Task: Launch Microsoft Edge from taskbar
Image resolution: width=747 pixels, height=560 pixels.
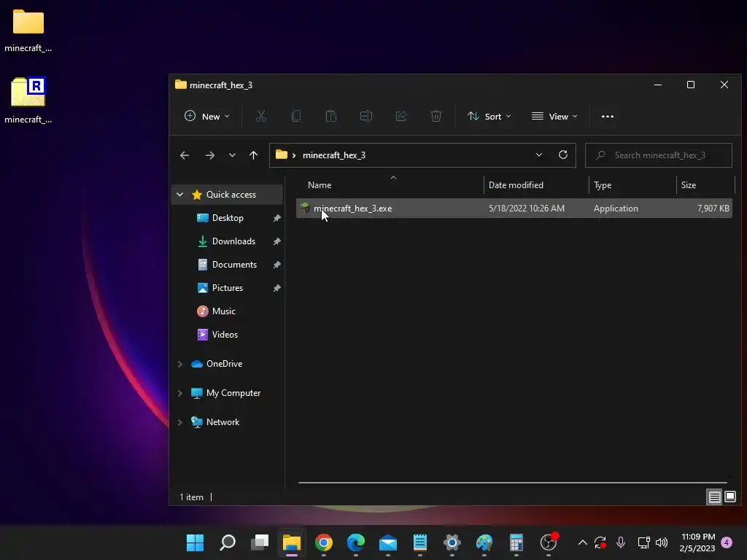Action: pos(356,542)
